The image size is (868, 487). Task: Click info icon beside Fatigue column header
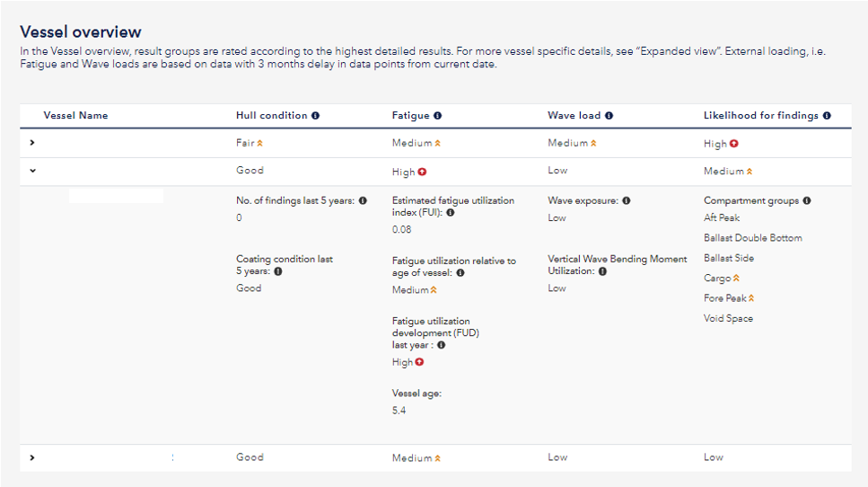click(437, 116)
